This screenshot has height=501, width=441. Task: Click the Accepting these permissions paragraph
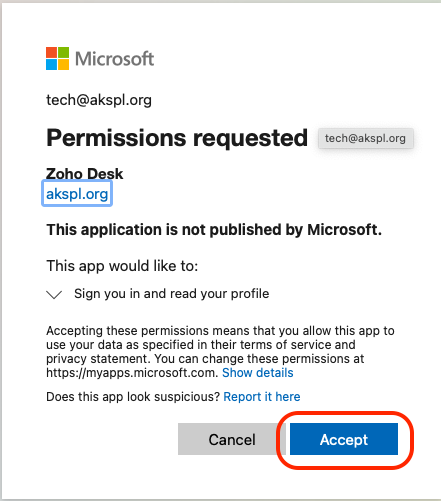(x=220, y=352)
